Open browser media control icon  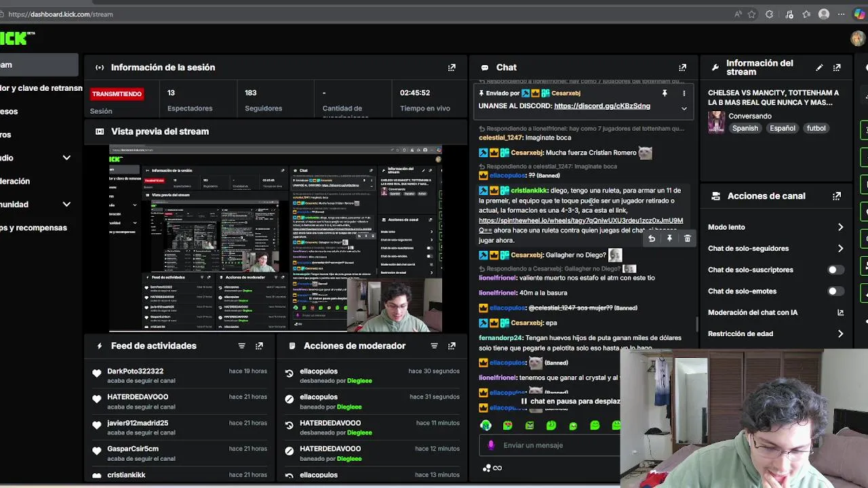(789, 14)
